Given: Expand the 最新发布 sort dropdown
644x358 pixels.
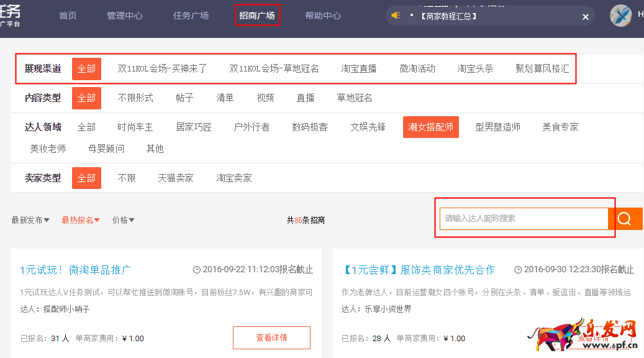Looking at the screenshot, I should (x=30, y=220).
